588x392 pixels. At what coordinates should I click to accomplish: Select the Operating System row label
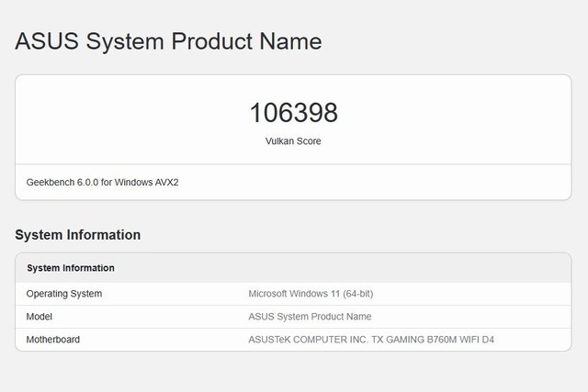coord(63,294)
